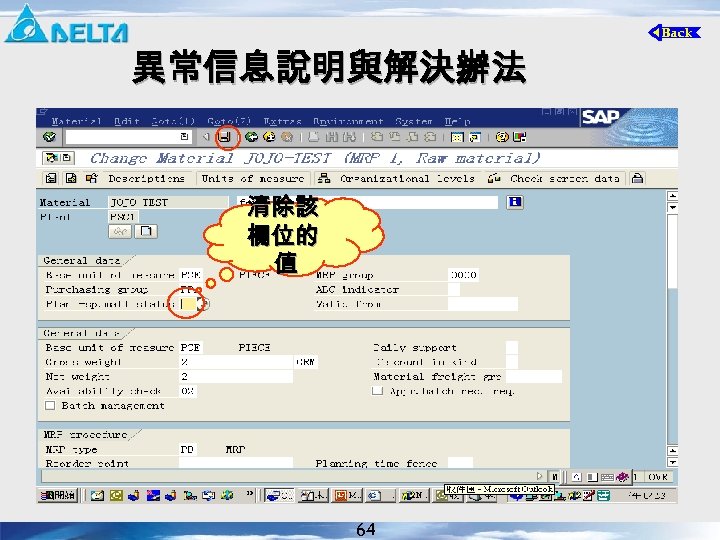Screen dimensions: 720x540
Task: Click the Create Shortcut icon
Action: click(474, 137)
